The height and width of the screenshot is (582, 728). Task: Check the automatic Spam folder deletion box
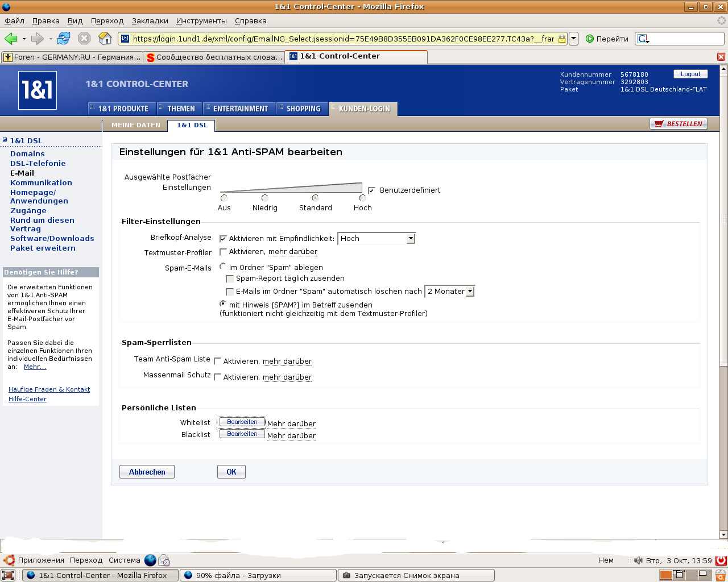click(230, 292)
